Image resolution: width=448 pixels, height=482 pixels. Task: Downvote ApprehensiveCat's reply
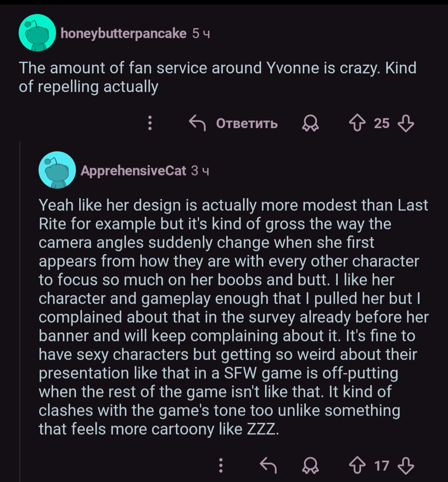coord(405,465)
